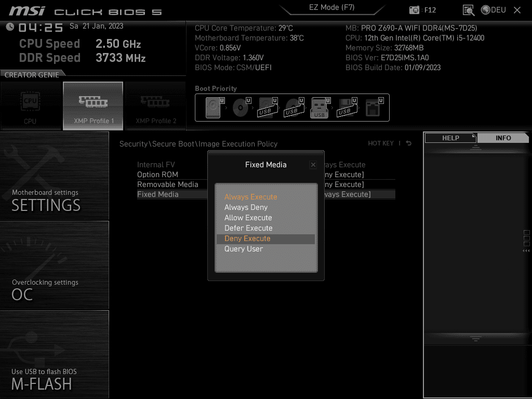Switch to the HELP tab
The width and height of the screenshot is (532, 399).
pos(450,138)
